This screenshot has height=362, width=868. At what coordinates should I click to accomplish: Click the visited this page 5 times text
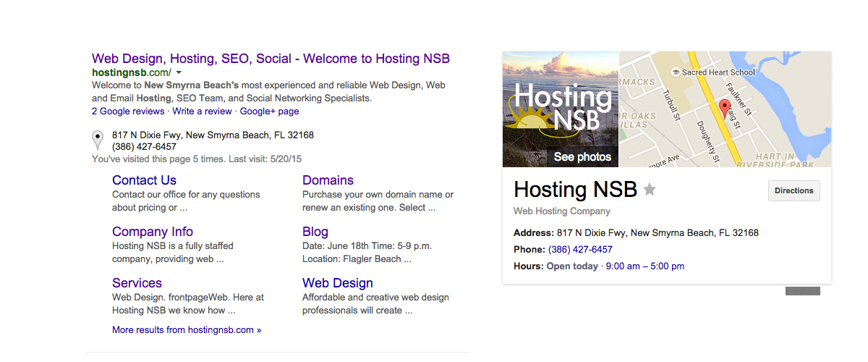[197, 159]
